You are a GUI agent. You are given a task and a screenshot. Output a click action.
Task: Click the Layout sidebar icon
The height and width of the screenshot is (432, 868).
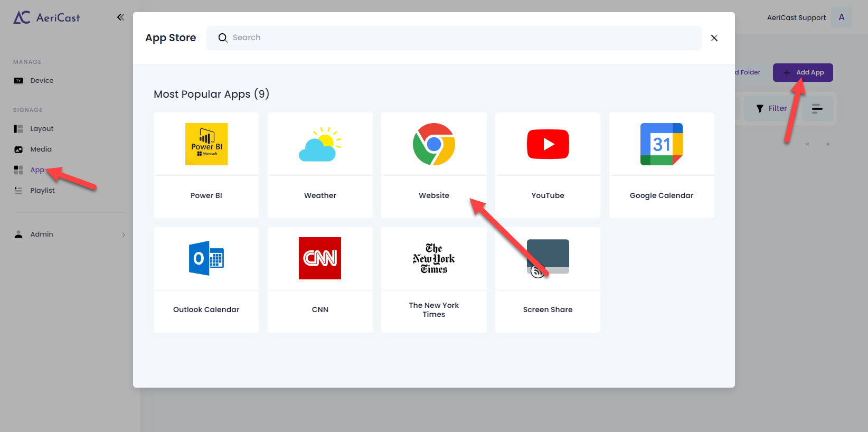point(18,129)
